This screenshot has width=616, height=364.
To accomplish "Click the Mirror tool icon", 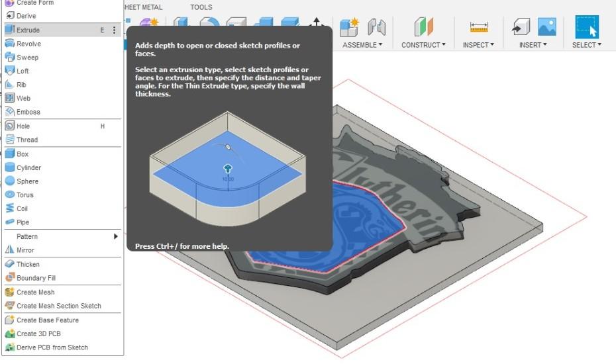I will coord(10,250).
